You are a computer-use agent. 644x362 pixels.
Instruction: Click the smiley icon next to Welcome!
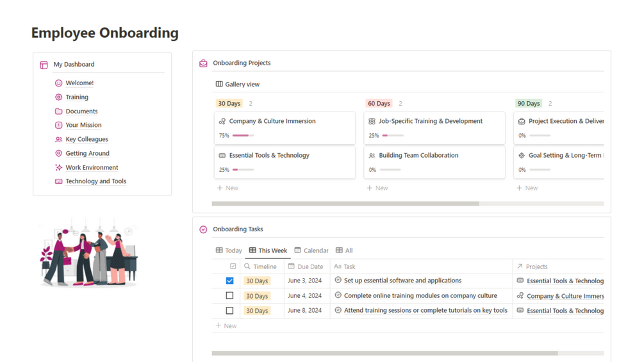[x=58, y=83]
